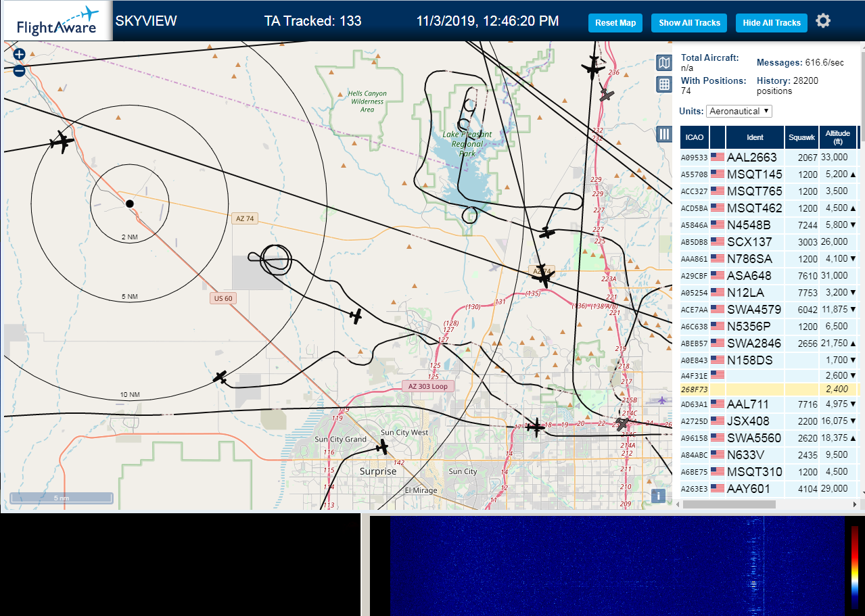Screen dimensions: 865x616
Task: Click Show All Tracks button
Action: click(689, 22)
